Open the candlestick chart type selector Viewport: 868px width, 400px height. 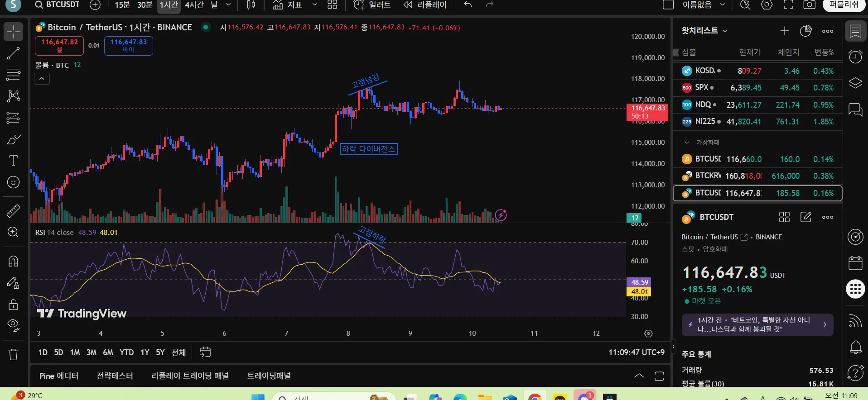click(x=251, y=5)
